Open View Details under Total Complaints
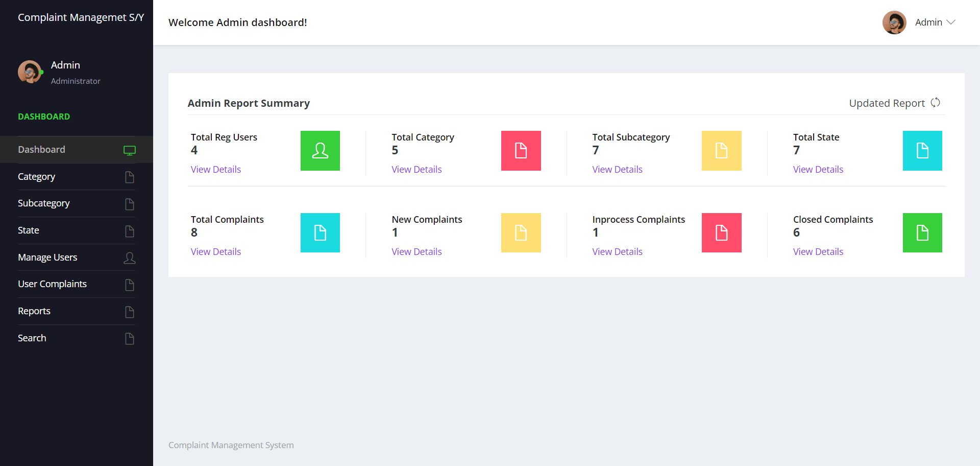This screenshot has height=466, width=980. pyautogui.click(x=215, y=251)
